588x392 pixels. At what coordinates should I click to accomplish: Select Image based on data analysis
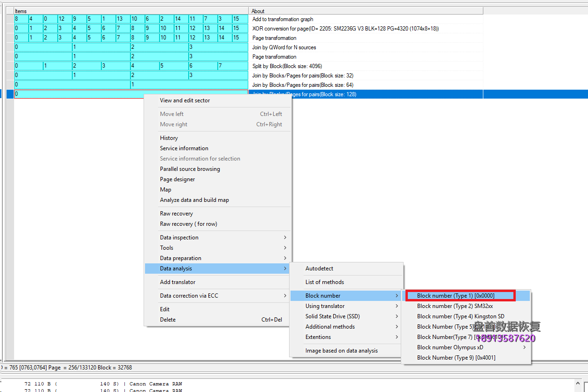[x=346, y=351]
